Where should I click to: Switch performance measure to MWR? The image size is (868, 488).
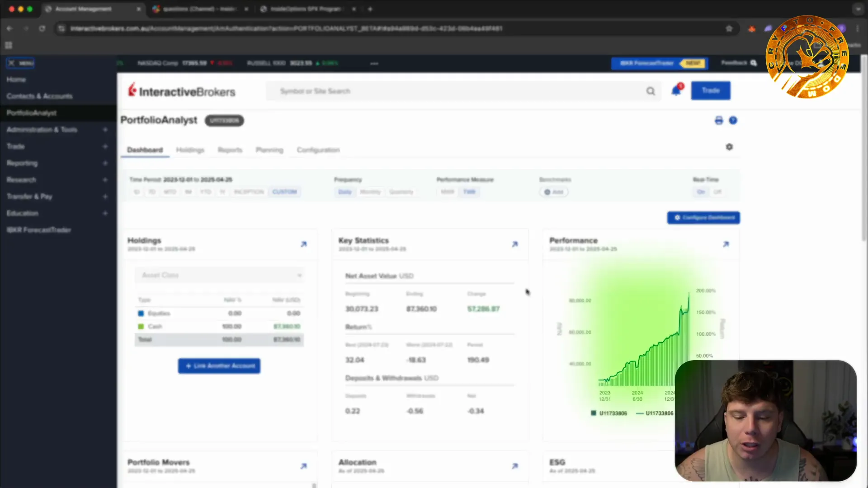pos(448,192)
